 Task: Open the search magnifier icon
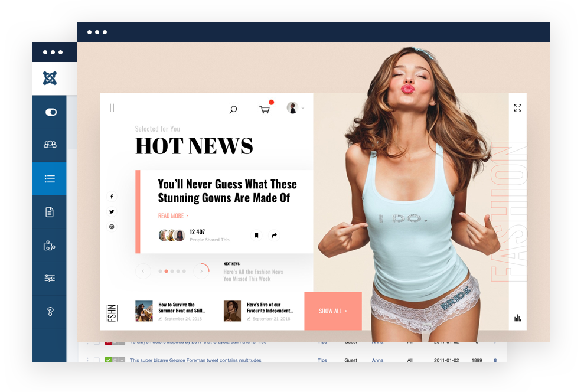point(233,109)
